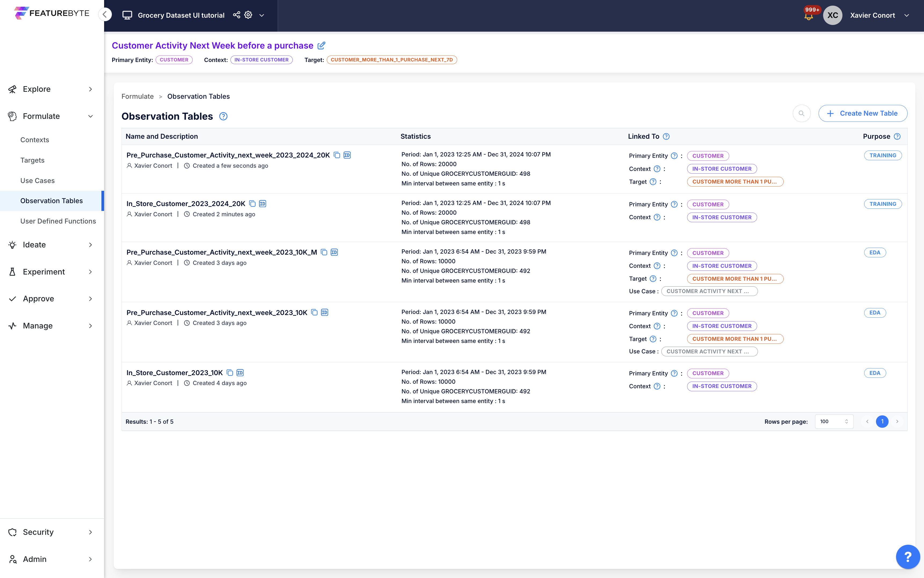Open the blue help bubble at bottom right

(x=908, y=557)
